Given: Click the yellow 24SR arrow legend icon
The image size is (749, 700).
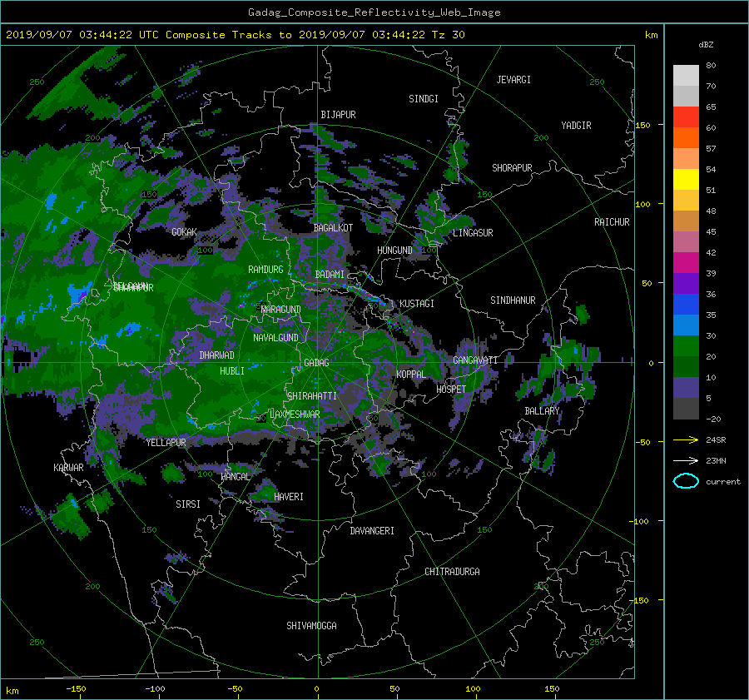Looking at the screenshot, I should (686, 439).
